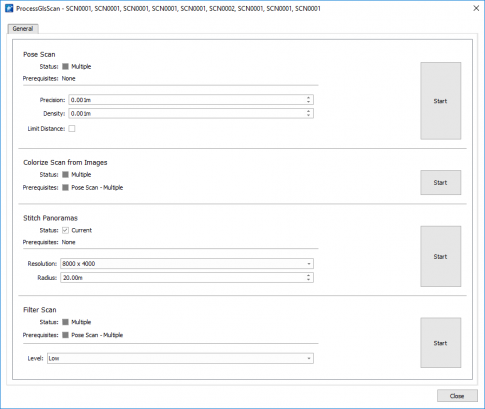
Task: Click inside the Precision input field
Action: click(187, 100)
